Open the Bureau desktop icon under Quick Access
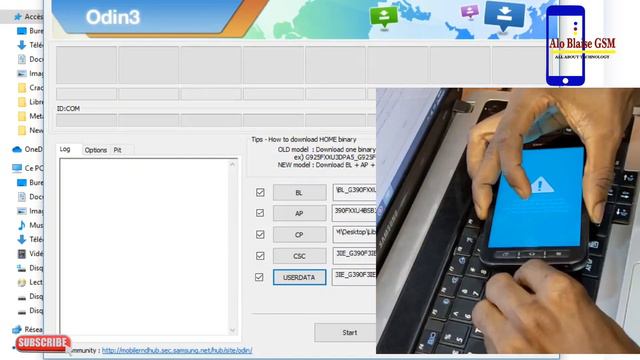This screenshot has height=360, width=640. (x=22, y=31)
